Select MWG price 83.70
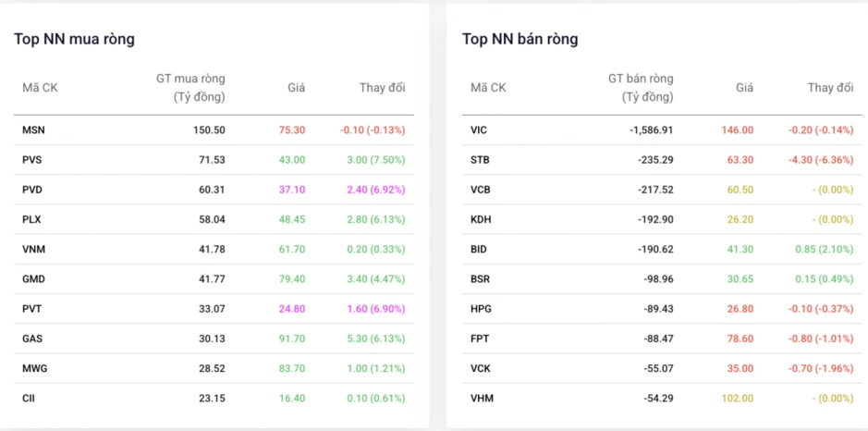868x431 pixels. tap(292, 368)
